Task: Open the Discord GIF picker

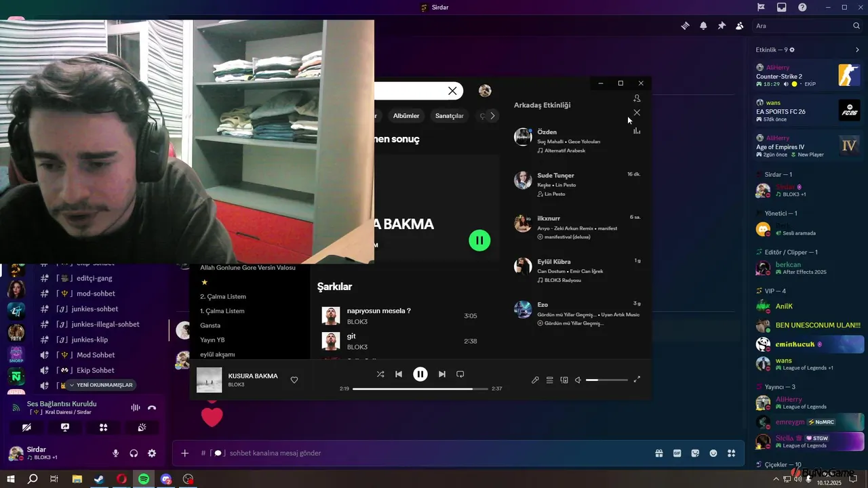Action: (677, 453)
